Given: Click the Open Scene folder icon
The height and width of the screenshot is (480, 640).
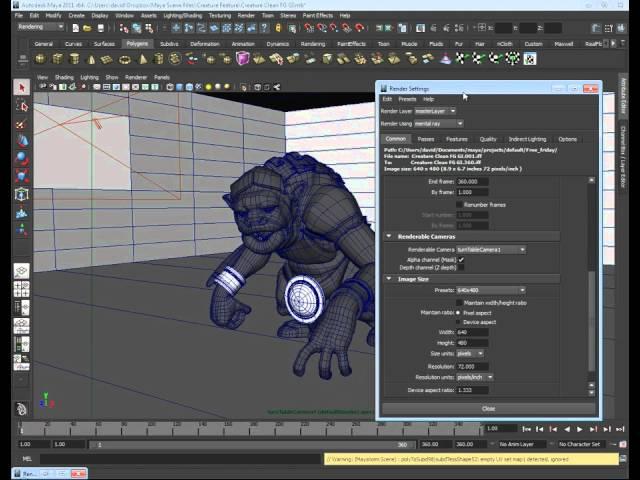Looking at the screenshot, I should 87,28.
